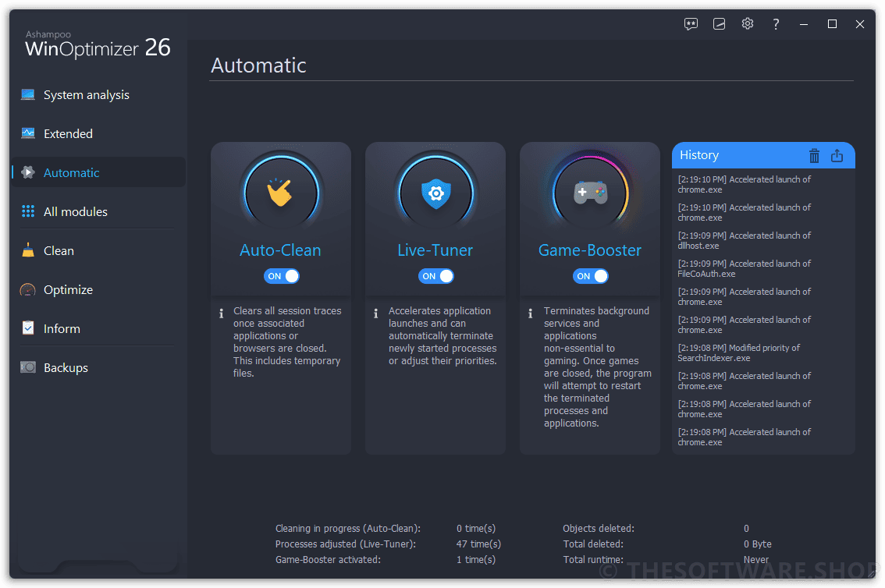Click the Game-Booster title link

(590, 250)
